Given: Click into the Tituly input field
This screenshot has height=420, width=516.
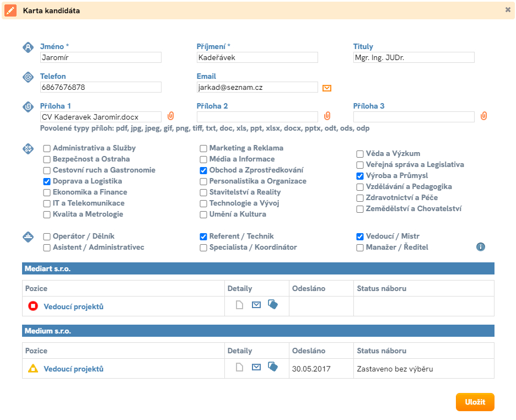Looking at the screenshot, I should click(413, 57).
